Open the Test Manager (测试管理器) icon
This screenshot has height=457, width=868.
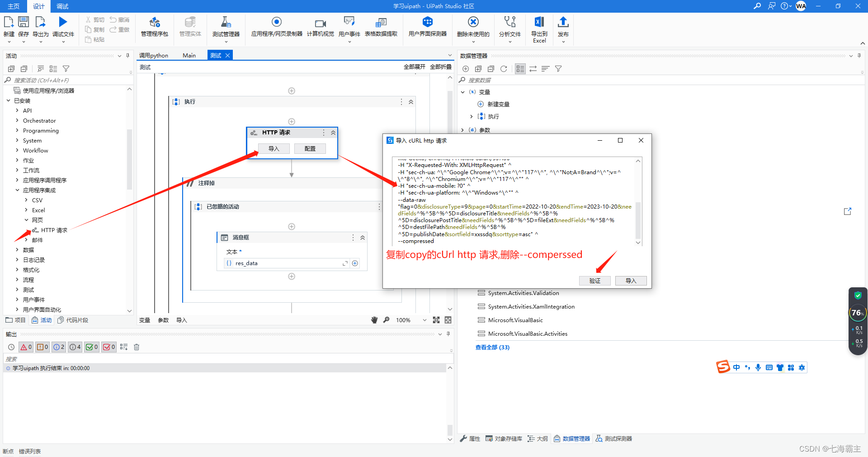[226, 22]
